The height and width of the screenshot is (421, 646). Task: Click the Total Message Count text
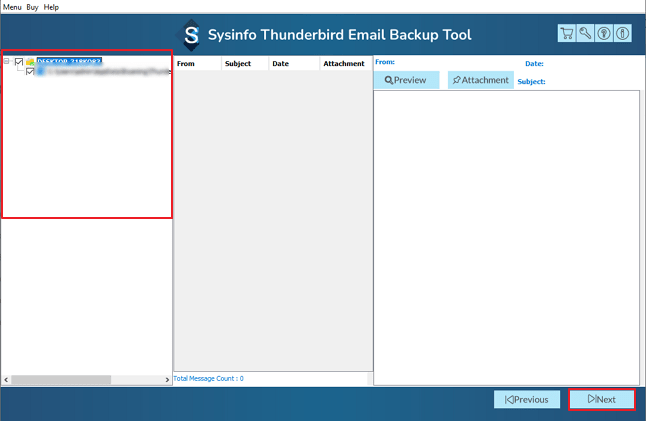[x=208, y=378]
